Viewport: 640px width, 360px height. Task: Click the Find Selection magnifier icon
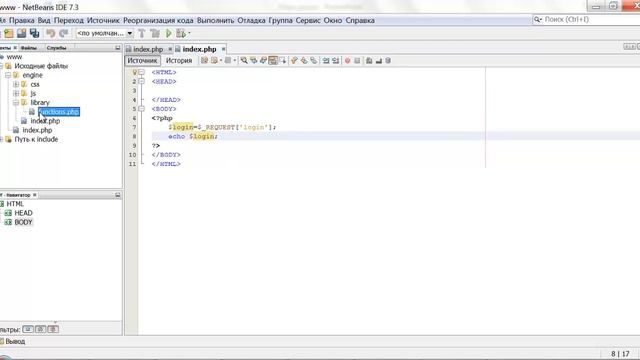click(x=244, y=60)
